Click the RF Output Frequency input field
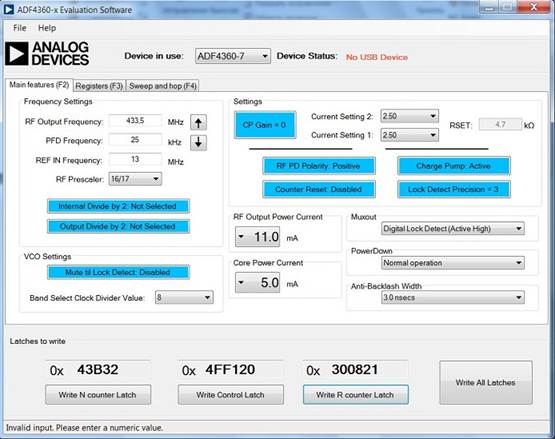555x439 pixels. click(135, 121)
